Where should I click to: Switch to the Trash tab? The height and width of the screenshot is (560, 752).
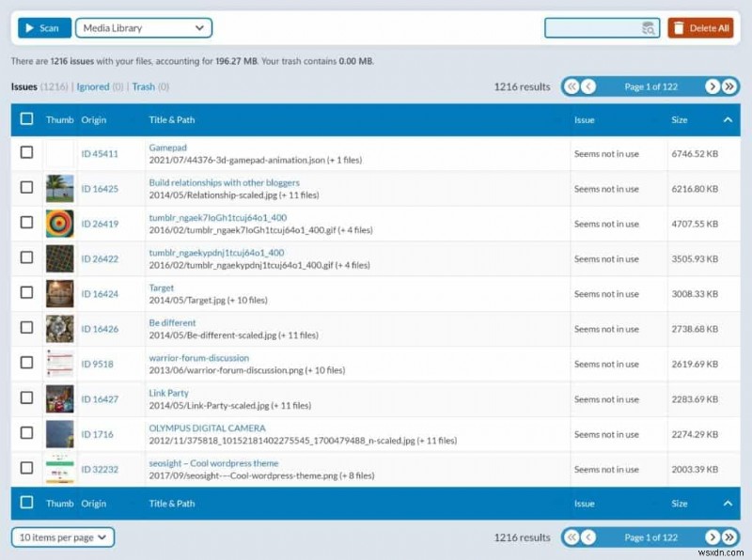coord(141,86)
